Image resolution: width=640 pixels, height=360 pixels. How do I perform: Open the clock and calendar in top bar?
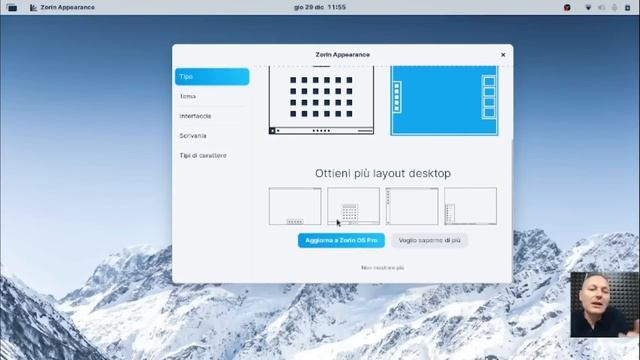click(320, 7)
